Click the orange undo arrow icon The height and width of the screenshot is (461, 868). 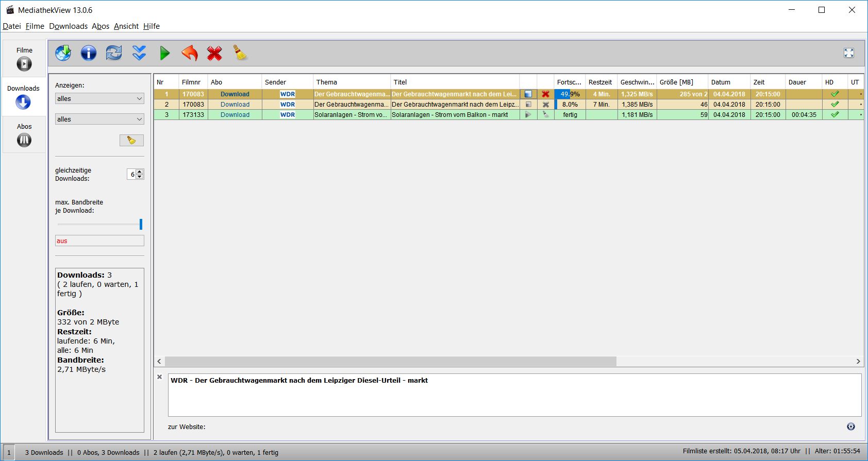(190, 53)
